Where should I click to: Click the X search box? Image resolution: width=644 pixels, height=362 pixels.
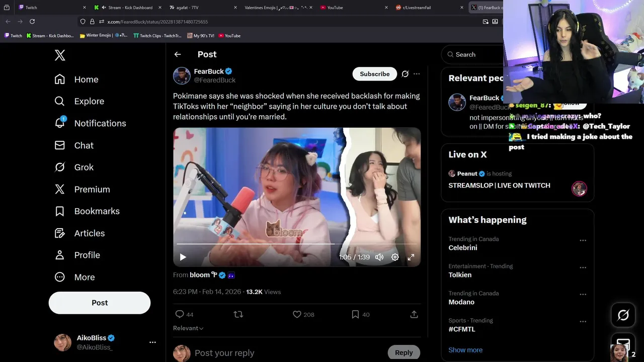tap(473, 54)
